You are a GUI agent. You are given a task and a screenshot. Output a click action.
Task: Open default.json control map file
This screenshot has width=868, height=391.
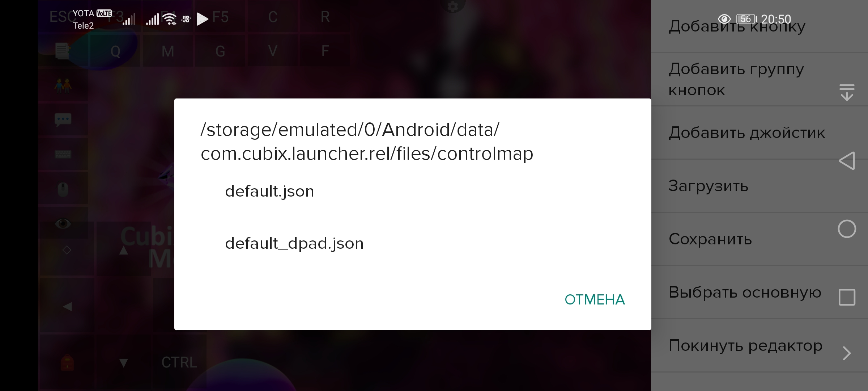(x=412, y=191)
